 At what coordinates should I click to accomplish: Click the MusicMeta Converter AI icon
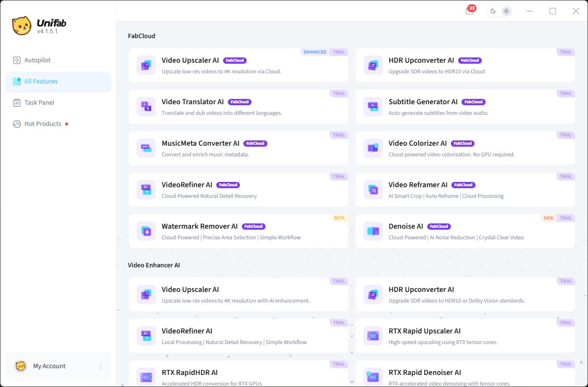pyautogui.click(x=146, y=148)
